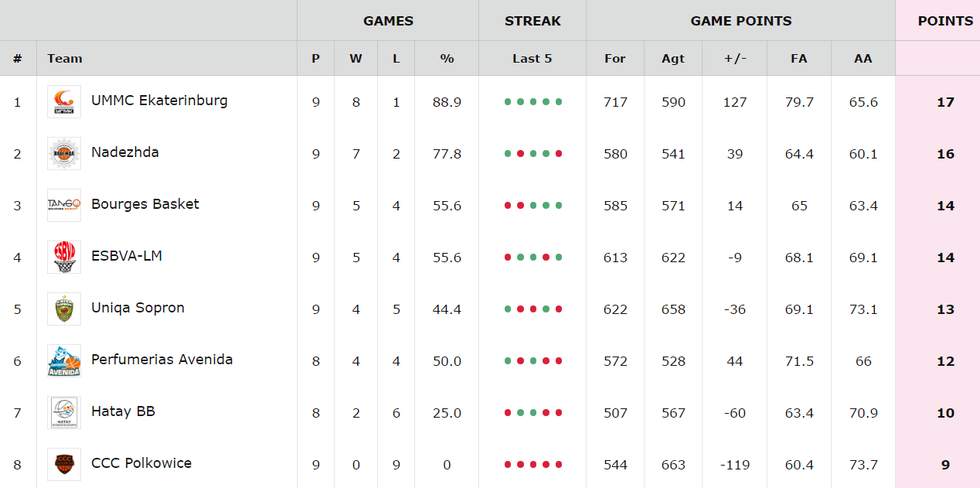Click the CCC Polkowice team name
Image resolution: width=980 pixels, height=488 pixels.
click(141, 463)
